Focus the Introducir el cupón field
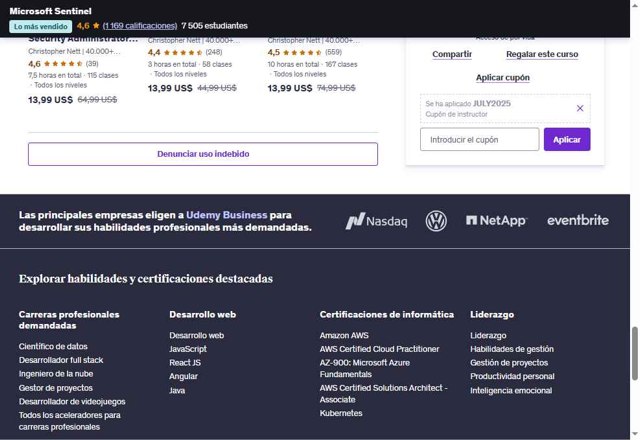Viewport: 640px width, 440px height. click(x=480, y=140)
